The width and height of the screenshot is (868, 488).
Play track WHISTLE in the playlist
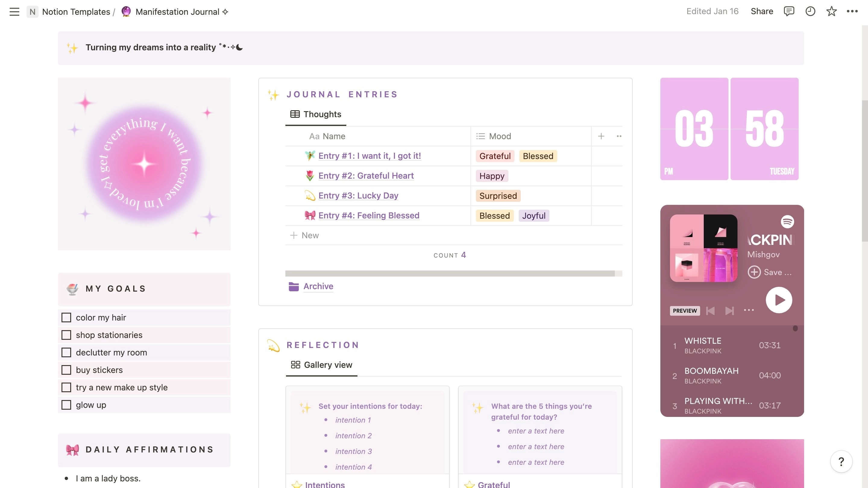click(x=732, y=346)
